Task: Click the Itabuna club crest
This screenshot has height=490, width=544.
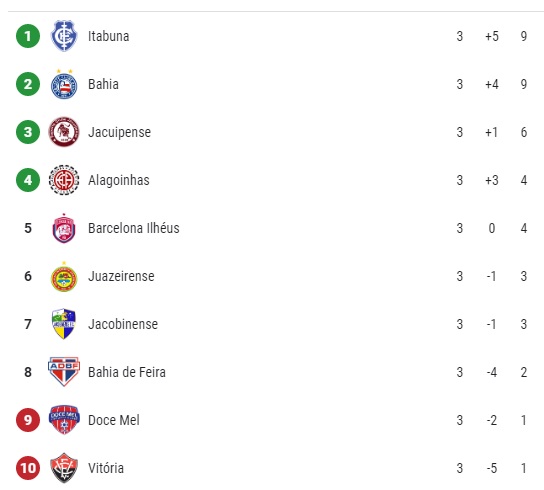Action: pos(63,36)
